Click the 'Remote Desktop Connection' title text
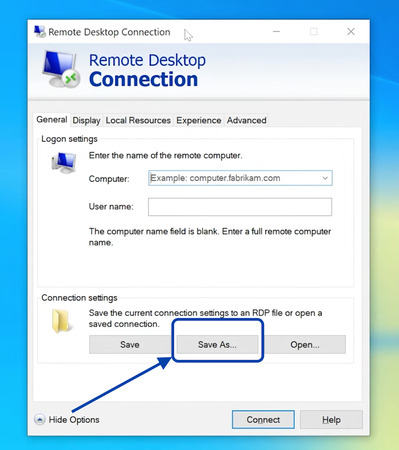This screenshot has width=399, height=450. [109, 32]
